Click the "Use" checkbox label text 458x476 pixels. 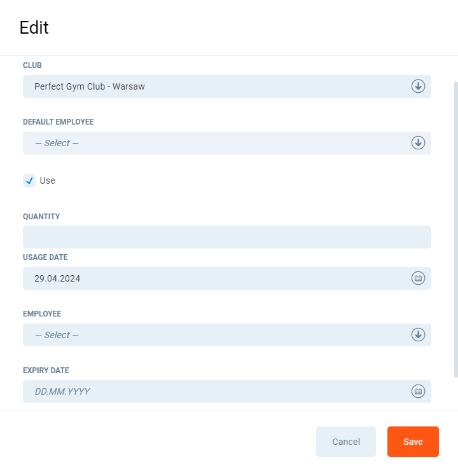(x=48, y=180)
